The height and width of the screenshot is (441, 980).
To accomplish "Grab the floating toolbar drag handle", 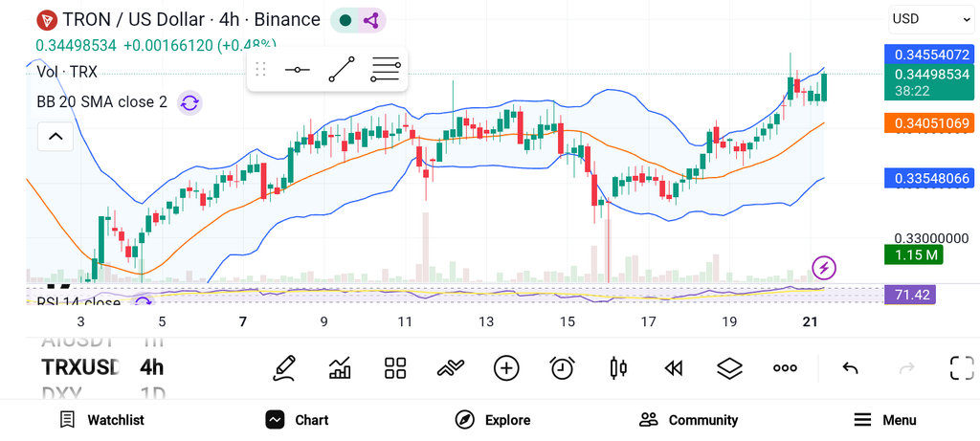I will click(260, 69).
